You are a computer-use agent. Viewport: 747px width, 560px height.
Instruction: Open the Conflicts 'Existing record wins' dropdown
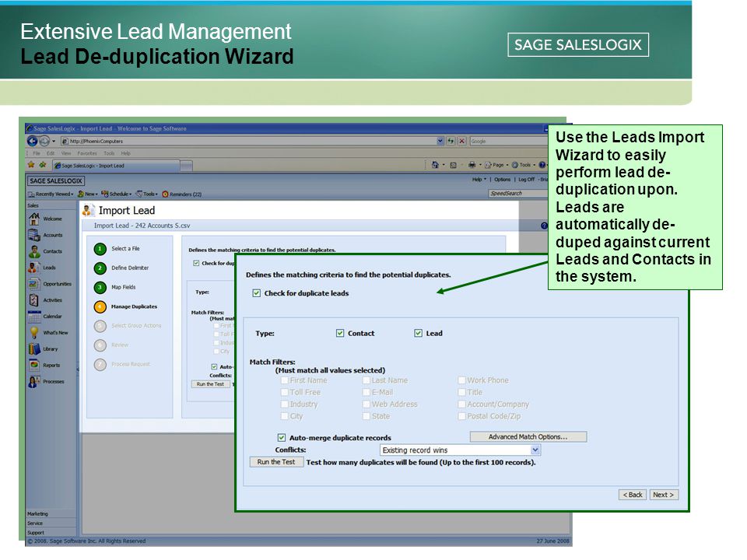[460, 450]
